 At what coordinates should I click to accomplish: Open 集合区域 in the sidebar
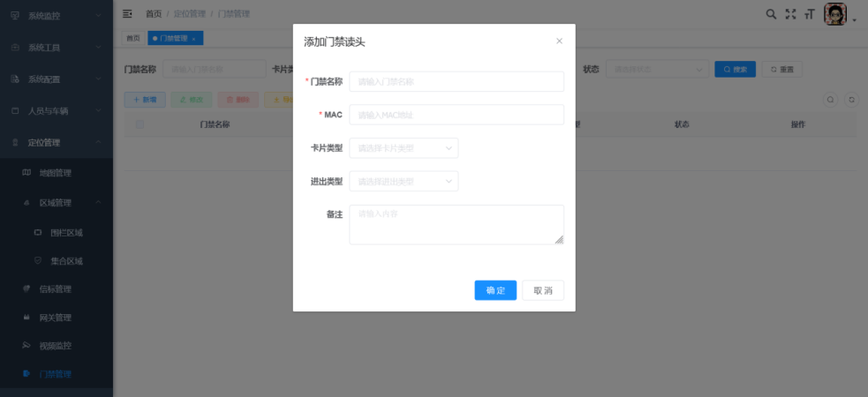[x=66, y=261]
